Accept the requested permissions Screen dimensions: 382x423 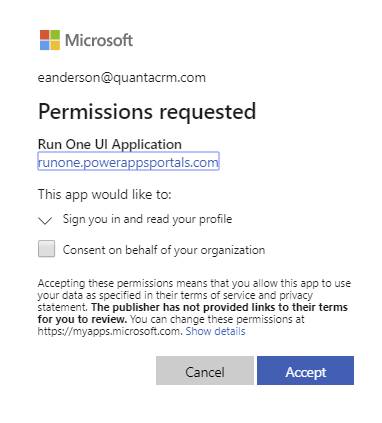305,370
